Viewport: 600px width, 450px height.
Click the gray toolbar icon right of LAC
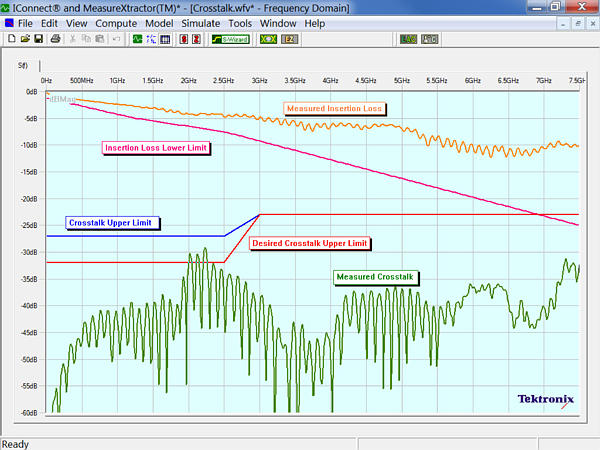coord(430,39)
